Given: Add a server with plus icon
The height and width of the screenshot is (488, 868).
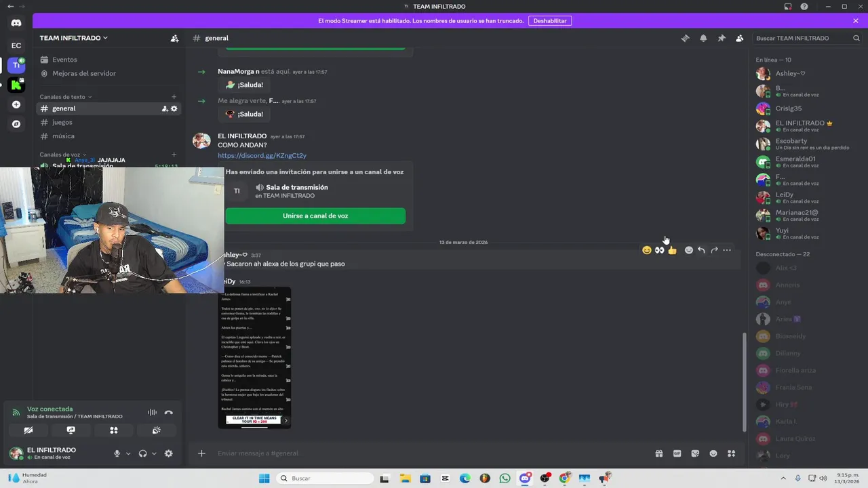Looking at the screenshot, I should [16, 104].
